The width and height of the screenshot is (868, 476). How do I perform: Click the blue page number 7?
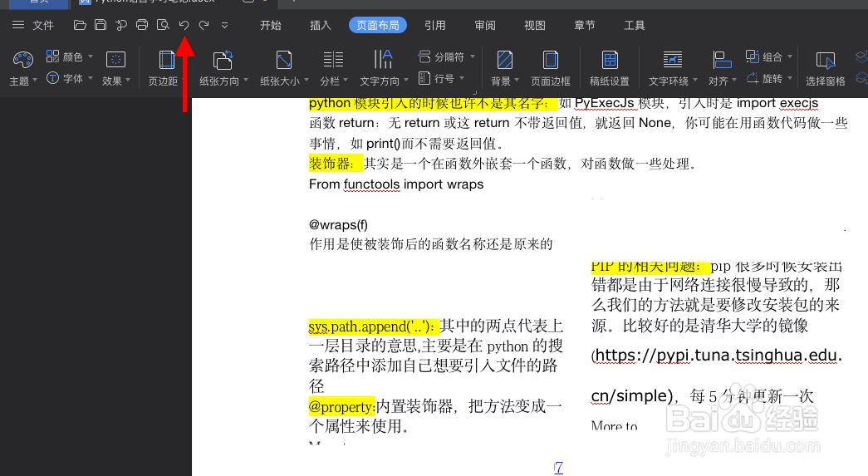558,467
